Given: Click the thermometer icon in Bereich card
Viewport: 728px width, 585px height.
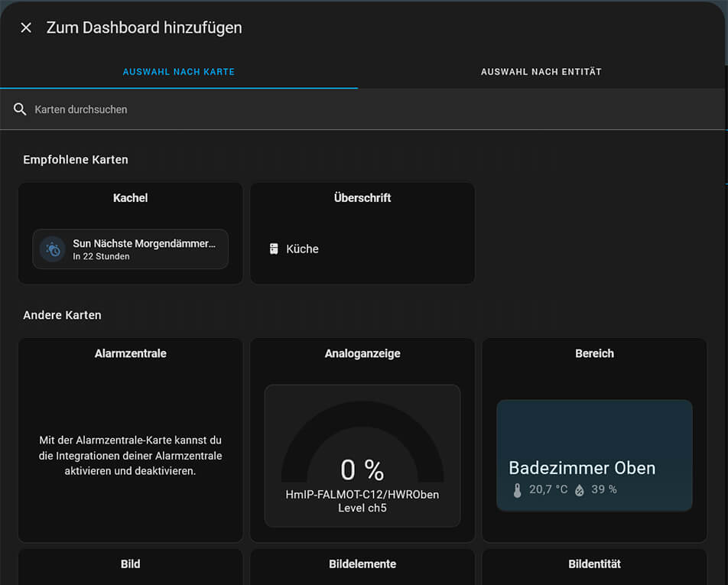Looking at the screenshot, I should point(517,490).
